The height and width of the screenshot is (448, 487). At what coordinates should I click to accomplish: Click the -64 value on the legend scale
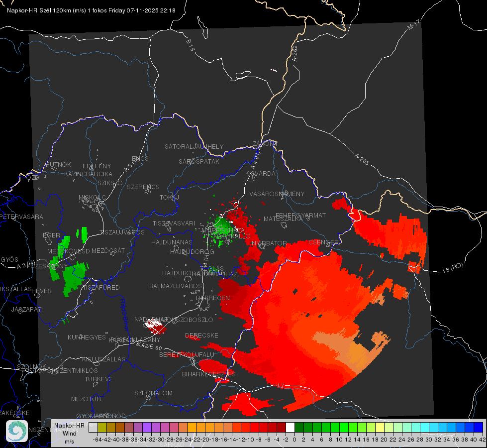point(97,440)
